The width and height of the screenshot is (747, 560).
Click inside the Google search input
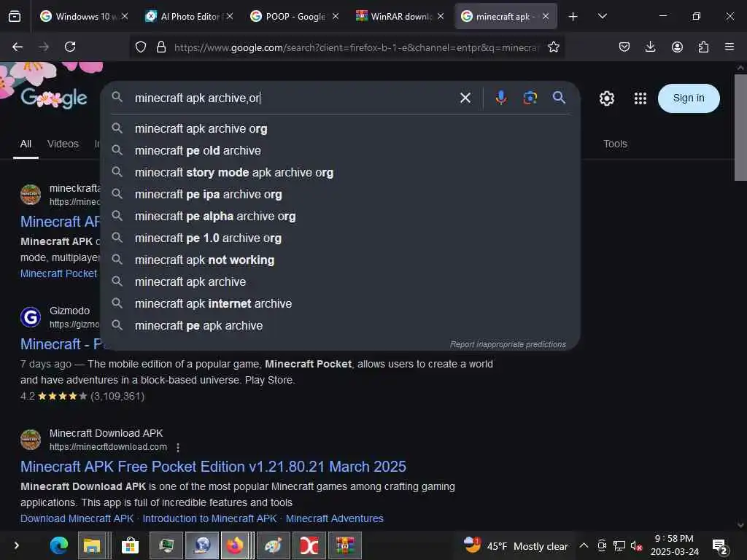(293, 98)
